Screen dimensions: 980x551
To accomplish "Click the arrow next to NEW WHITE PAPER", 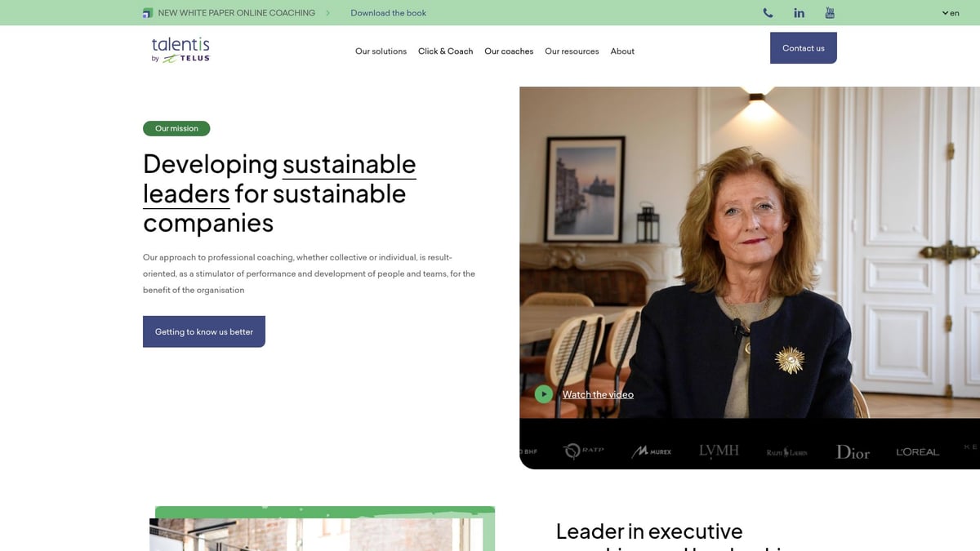I will click(329, 13).
